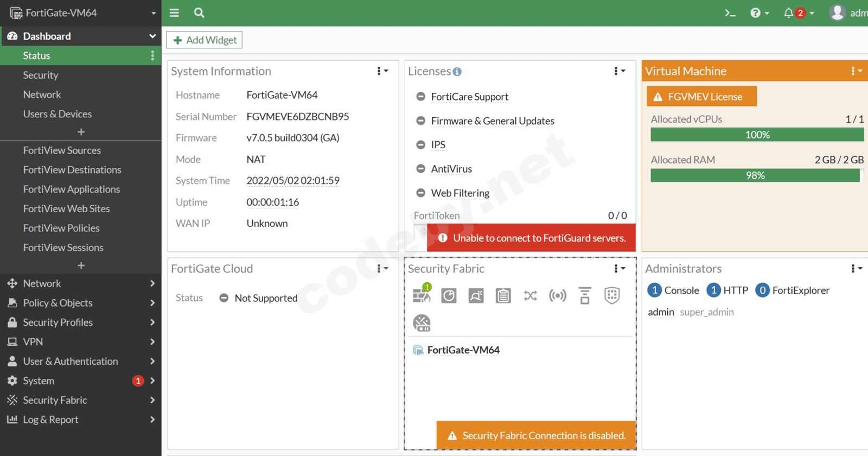Viewport: 868px width, 456px height.
Task: Open the Licenses widget menu
Action: (619, 71)
